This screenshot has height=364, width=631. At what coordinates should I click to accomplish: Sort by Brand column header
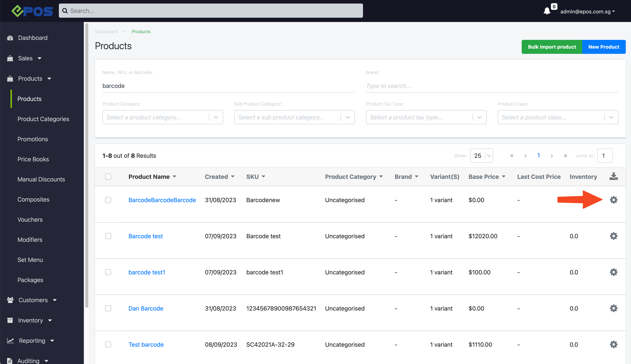406,176
